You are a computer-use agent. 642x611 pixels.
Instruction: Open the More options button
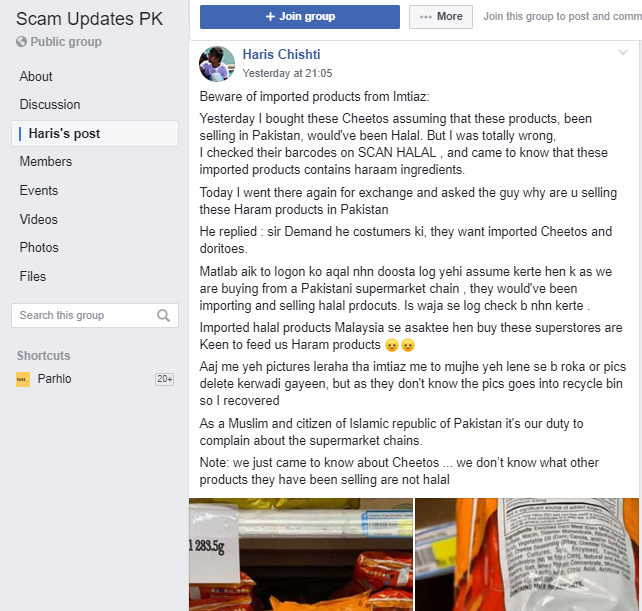[x=441, y=17]
